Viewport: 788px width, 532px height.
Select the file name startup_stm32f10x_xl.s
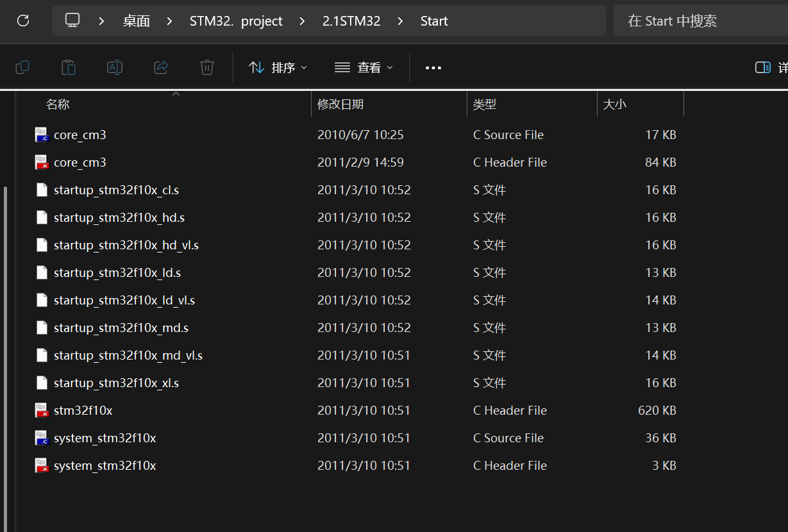[x=117, y=383]
